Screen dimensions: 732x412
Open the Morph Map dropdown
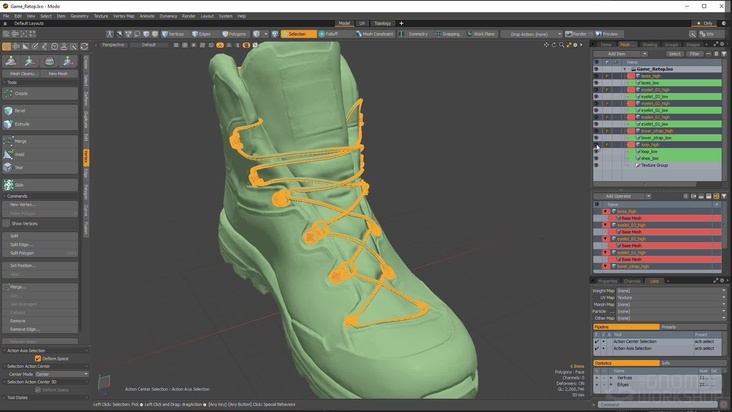pyautogui.click(x=671, y=304)
